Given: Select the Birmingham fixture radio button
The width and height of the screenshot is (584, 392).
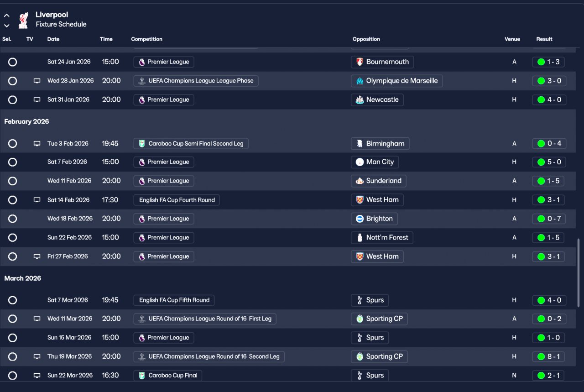Looking at the screenshot, I should [x=12, y=144].
